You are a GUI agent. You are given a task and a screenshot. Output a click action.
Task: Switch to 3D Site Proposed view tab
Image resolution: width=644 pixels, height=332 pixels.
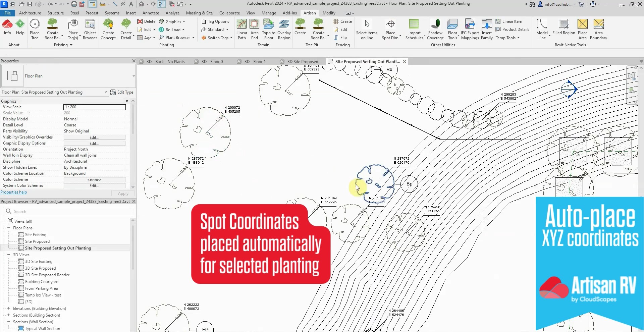(302, 62)
